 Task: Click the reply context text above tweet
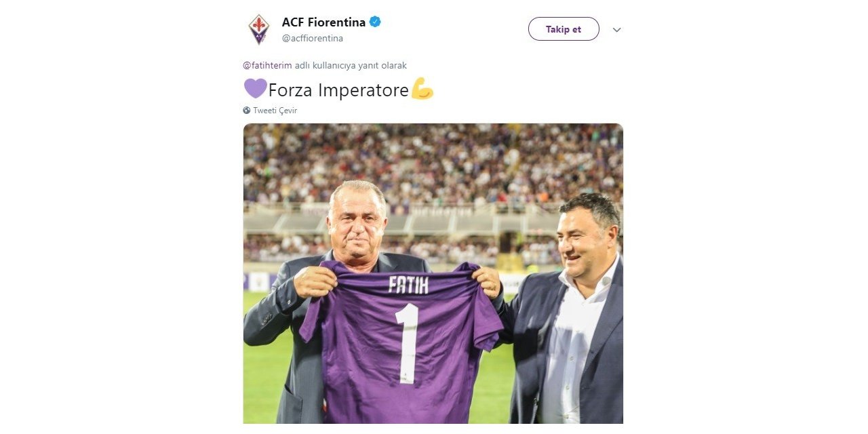tap(325, 65)
